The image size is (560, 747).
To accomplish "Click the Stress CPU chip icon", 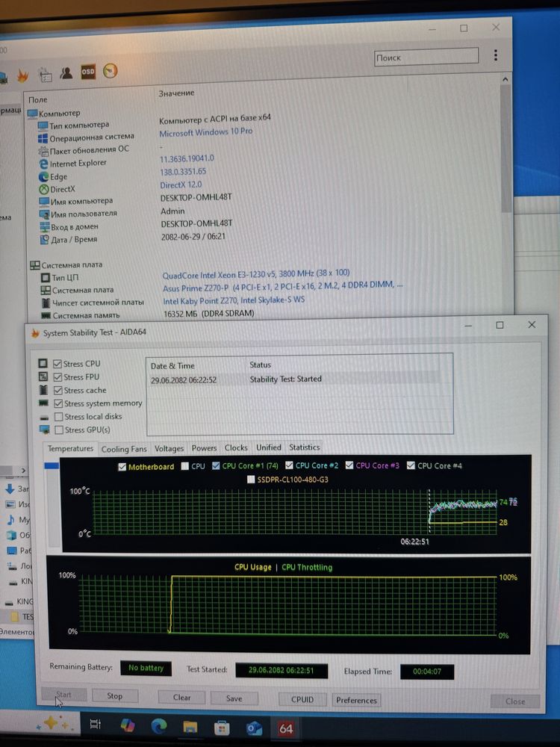I will [43, 364].
